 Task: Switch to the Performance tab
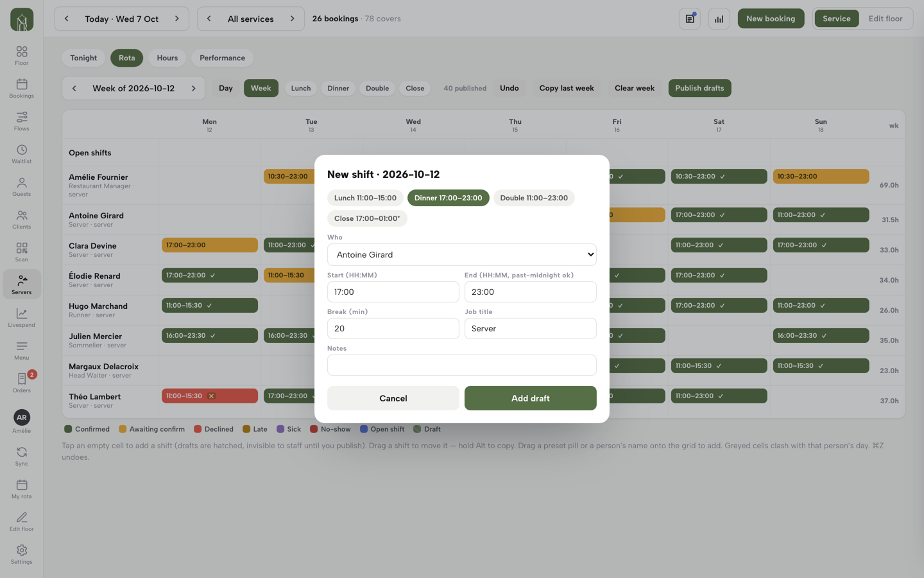click(222, 58)
